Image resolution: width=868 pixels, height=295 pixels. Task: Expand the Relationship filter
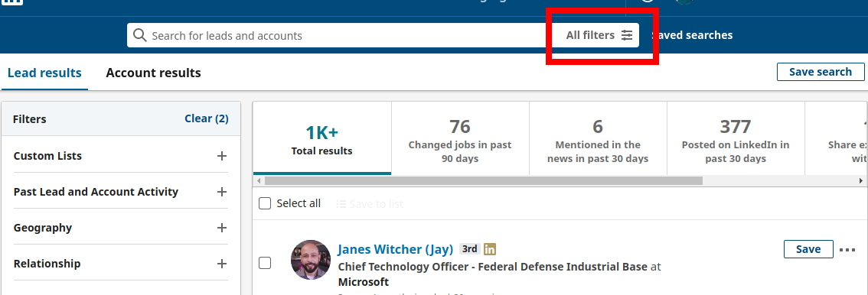pyautogui.click(x=121, y=264)
